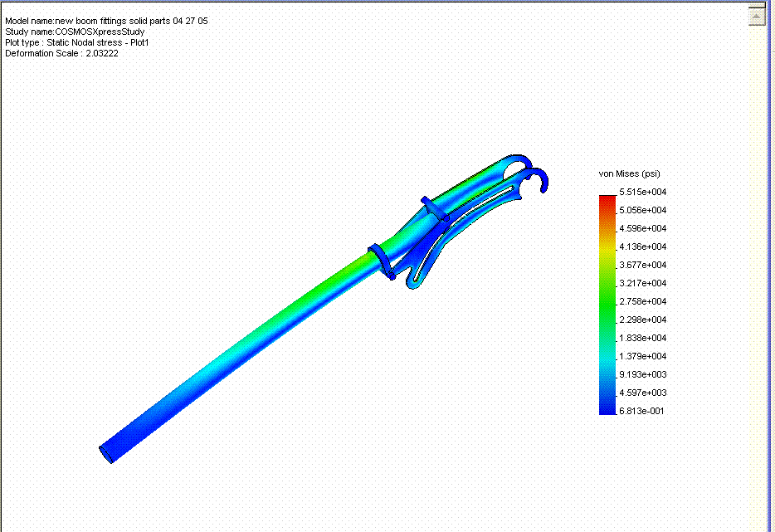775x532 pixels.
Task: Click the legend value 3.677e+004
Action: click(642, 265)
